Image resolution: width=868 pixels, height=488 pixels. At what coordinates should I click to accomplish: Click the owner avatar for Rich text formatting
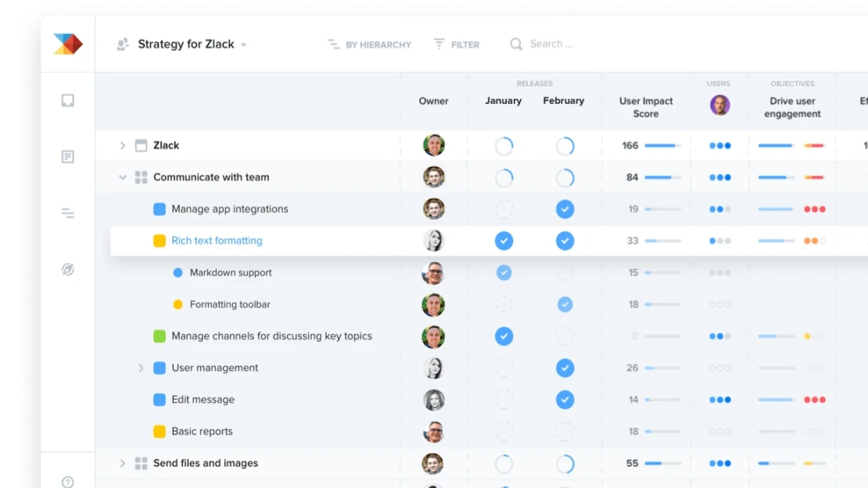434,240
